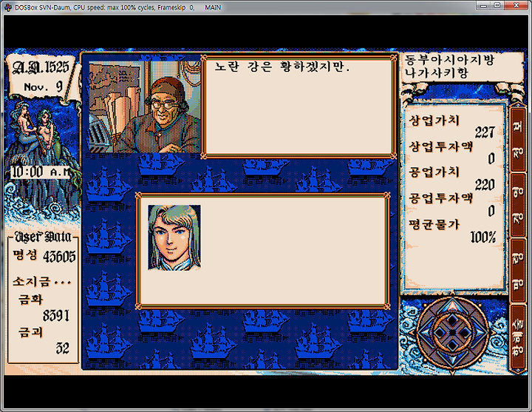Click the A.D. 1525 year banner
This screenshot has height=412, width=532.
(41, 67)
